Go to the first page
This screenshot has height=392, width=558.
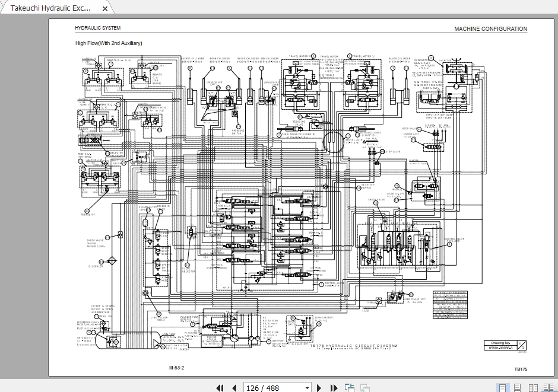[x=220, y=388]
